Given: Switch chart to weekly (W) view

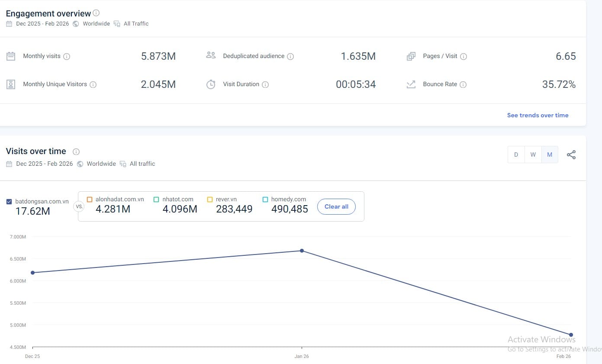Looking at the screenshot, I should pyautogui.click(x=533, y=155).
